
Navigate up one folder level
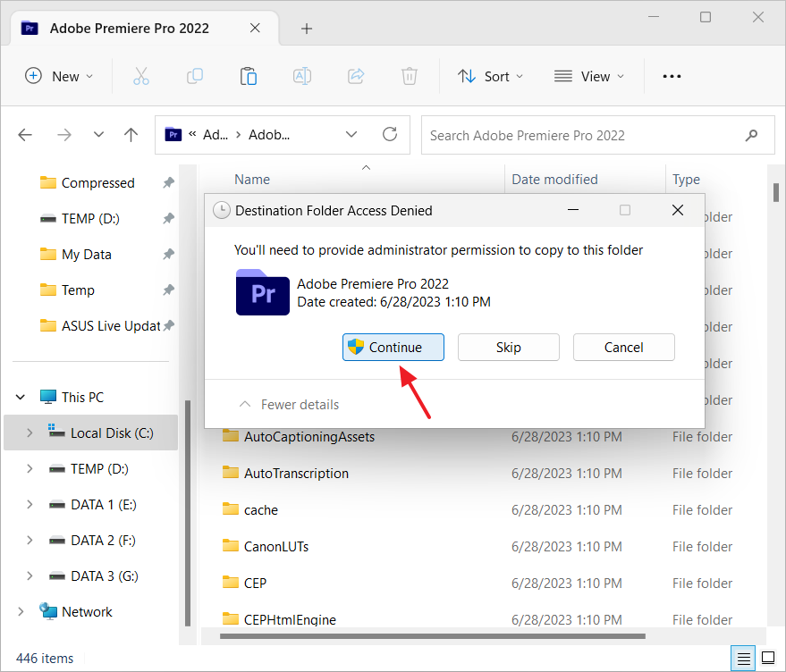tap(131, 135)
